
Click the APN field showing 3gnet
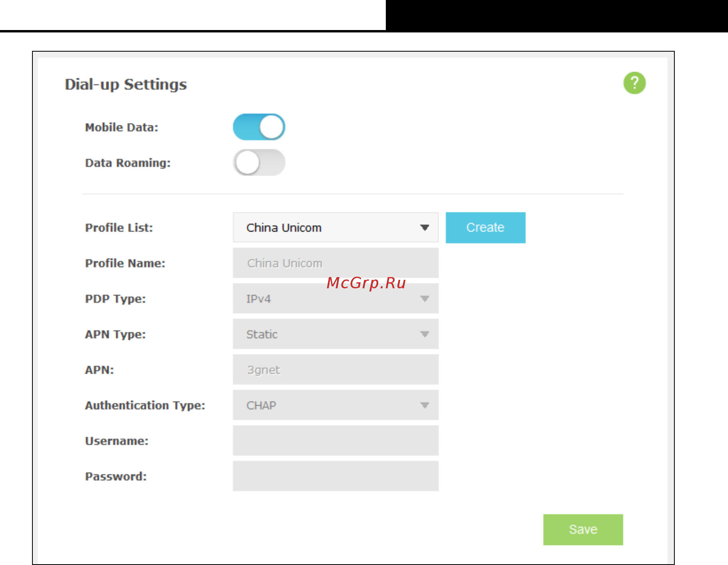pos(335,370)
